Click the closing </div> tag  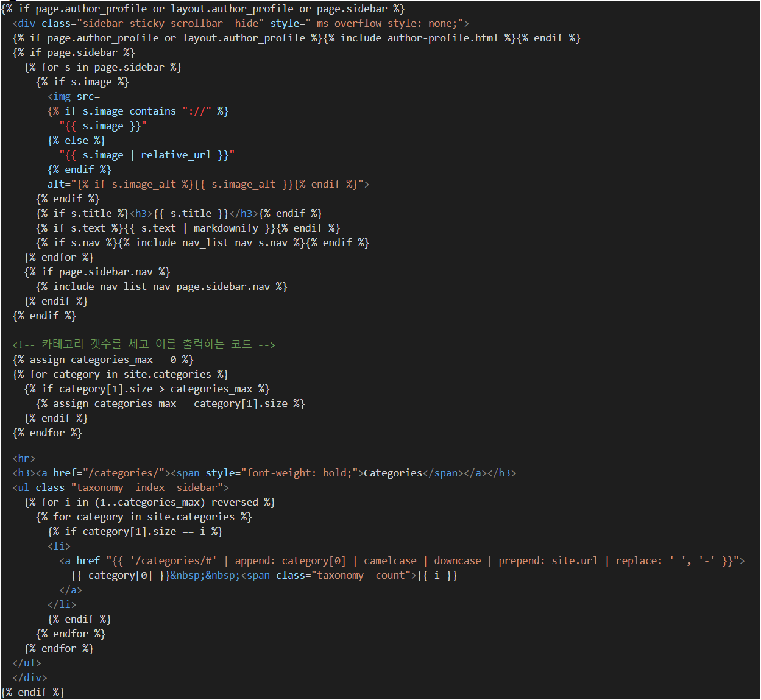coord(30,677)
